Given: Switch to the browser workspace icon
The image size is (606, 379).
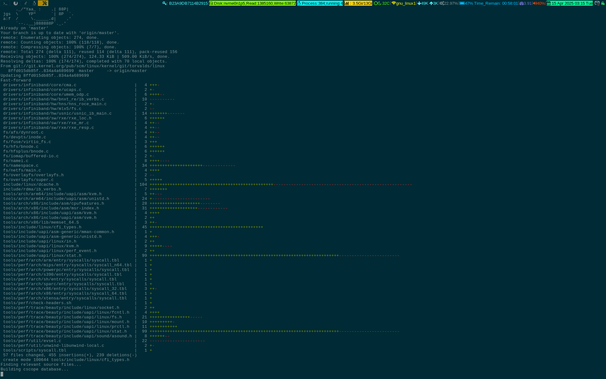Looking at the screenshot, I should (15, 3).
